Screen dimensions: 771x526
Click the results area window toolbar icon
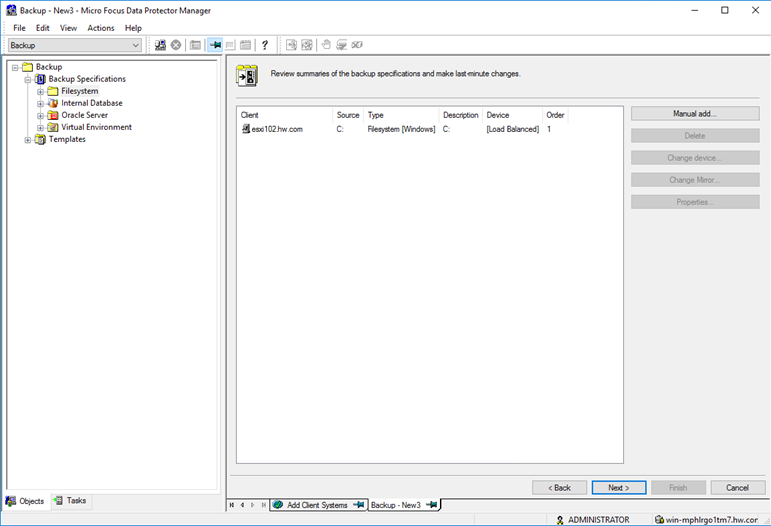coord(230,45)
